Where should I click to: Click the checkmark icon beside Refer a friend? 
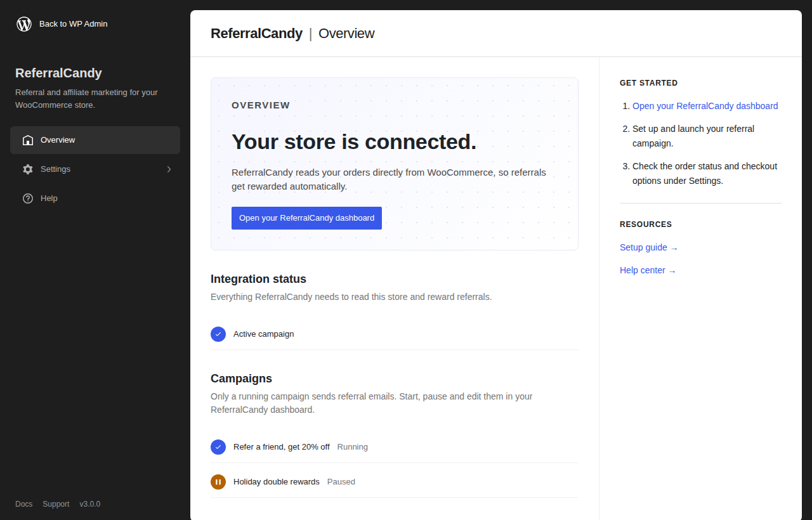click(218, 447)
